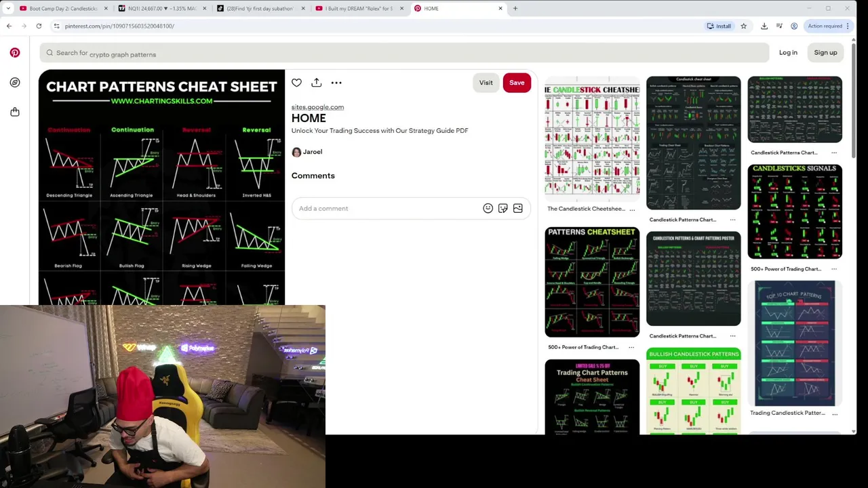Open browser downloads icon
Image resolution: width=868 pixels, height=488 pixels.
[x=764, y=26]
